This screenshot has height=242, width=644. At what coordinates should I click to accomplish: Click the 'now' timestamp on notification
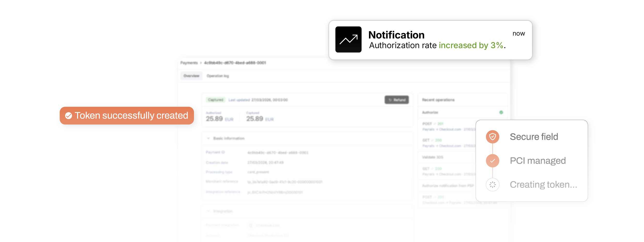click(x=518, y=33)
